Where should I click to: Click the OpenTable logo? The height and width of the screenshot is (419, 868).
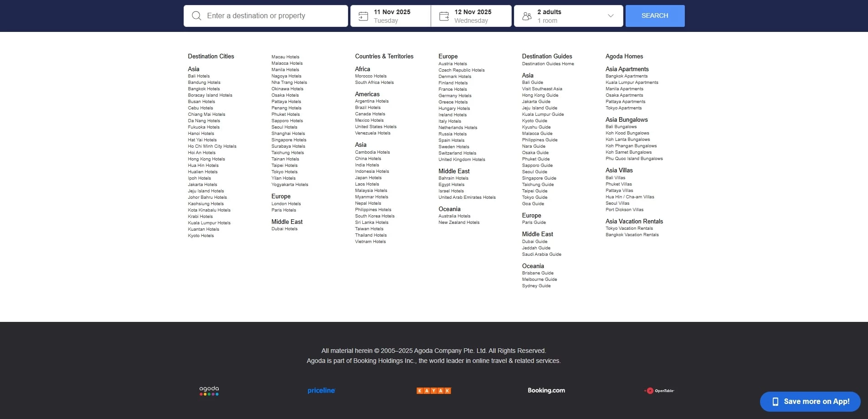coord(659,391)
